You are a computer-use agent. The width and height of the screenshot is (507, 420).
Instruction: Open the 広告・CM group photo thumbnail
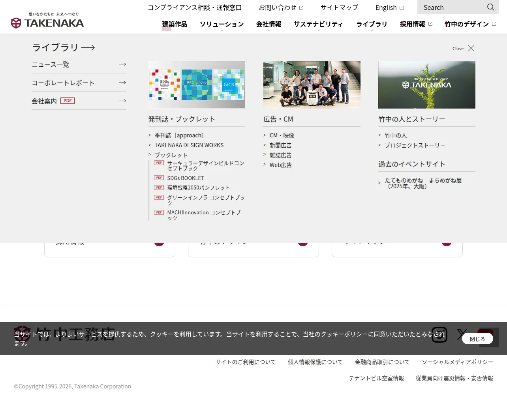click(312, 85)
